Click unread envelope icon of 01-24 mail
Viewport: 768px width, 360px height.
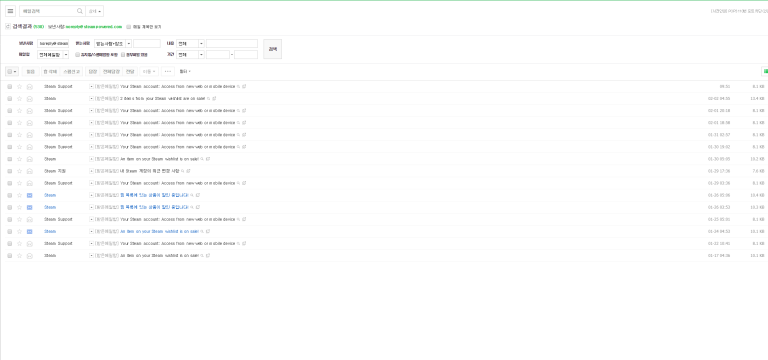pyautogui.click(x=29, y=231)
